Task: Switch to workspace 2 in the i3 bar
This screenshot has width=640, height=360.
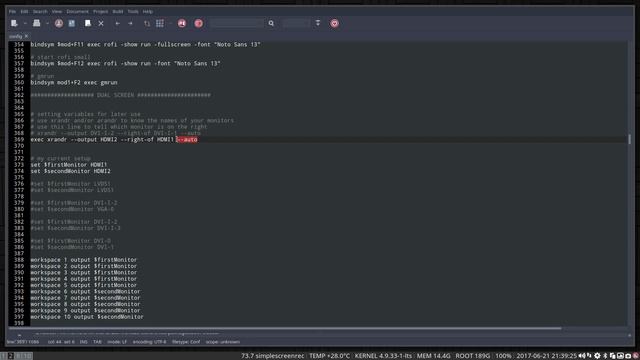Action: coord(11,356)
